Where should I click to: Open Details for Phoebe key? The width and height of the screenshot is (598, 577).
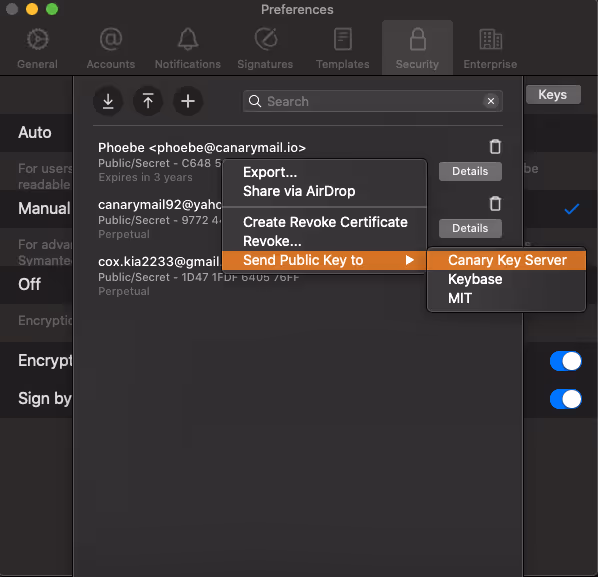470,171
